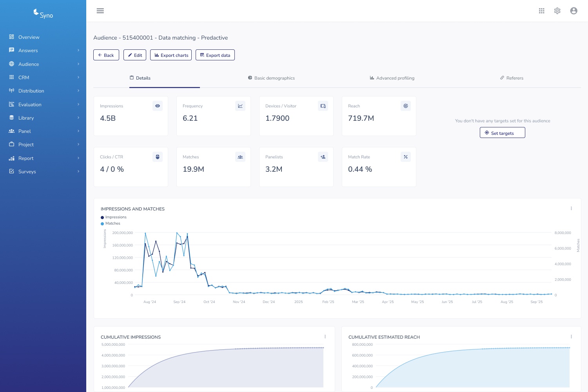Open the Surveys sidebar item

point(43,171)
